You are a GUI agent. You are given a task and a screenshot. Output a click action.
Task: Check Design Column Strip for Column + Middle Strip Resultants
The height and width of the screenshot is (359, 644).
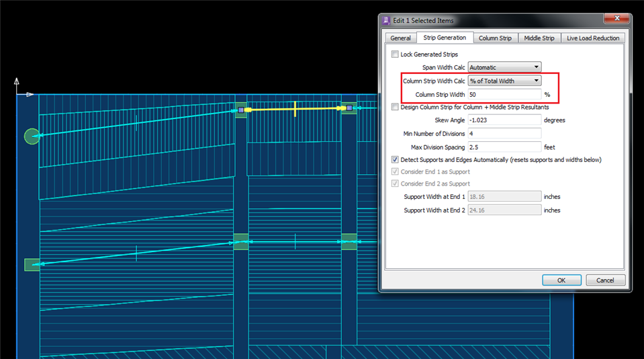click(395, 107)
